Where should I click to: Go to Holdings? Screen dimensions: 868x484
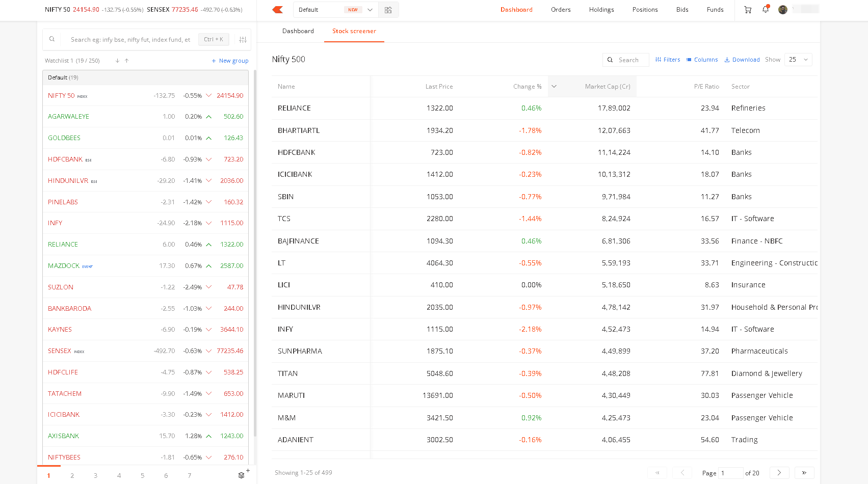click(601, 10)
